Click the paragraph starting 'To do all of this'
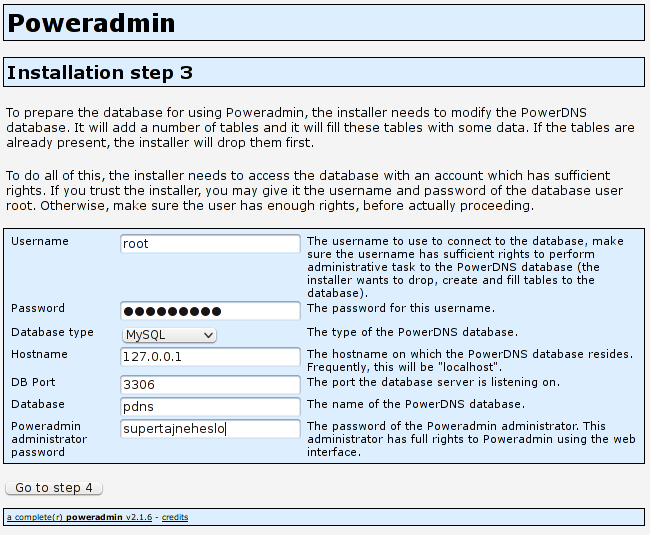 (314, 191)
